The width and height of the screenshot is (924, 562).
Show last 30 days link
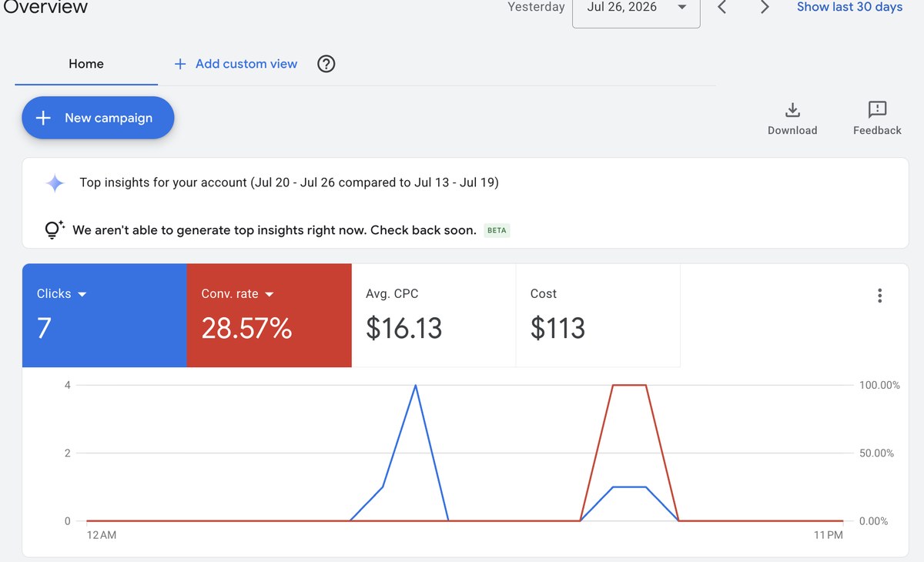pyautogui.click(x=849, y=7)
